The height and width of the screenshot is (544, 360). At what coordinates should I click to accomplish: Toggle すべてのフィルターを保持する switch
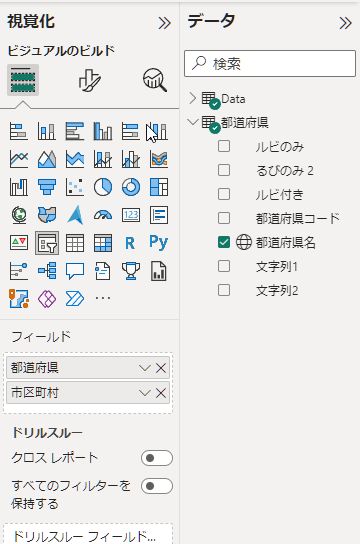pos(157,486)
